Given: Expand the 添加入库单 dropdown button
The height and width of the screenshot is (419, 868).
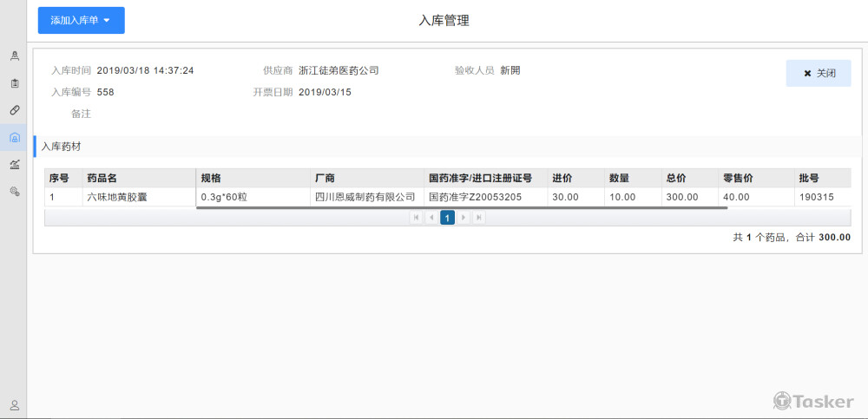Looking at the screenshot, I should click(x=82, y=21).
